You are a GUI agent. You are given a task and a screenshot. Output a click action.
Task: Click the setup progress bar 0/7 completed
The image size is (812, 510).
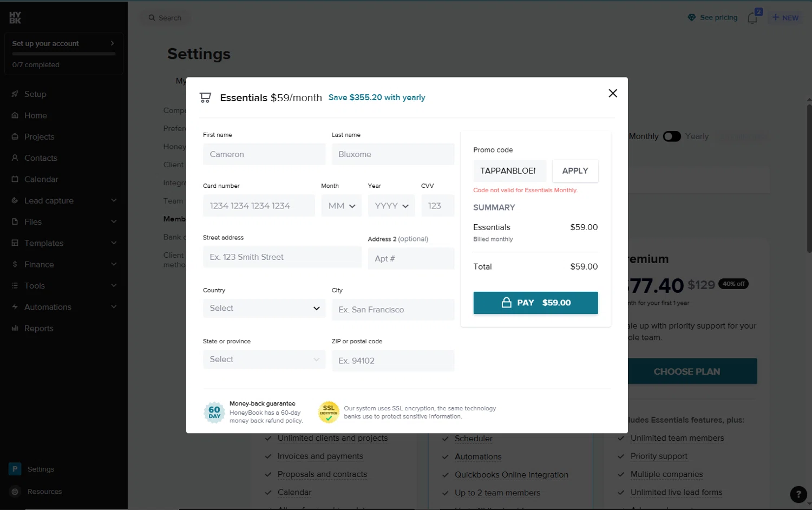(x=64, y=54)
